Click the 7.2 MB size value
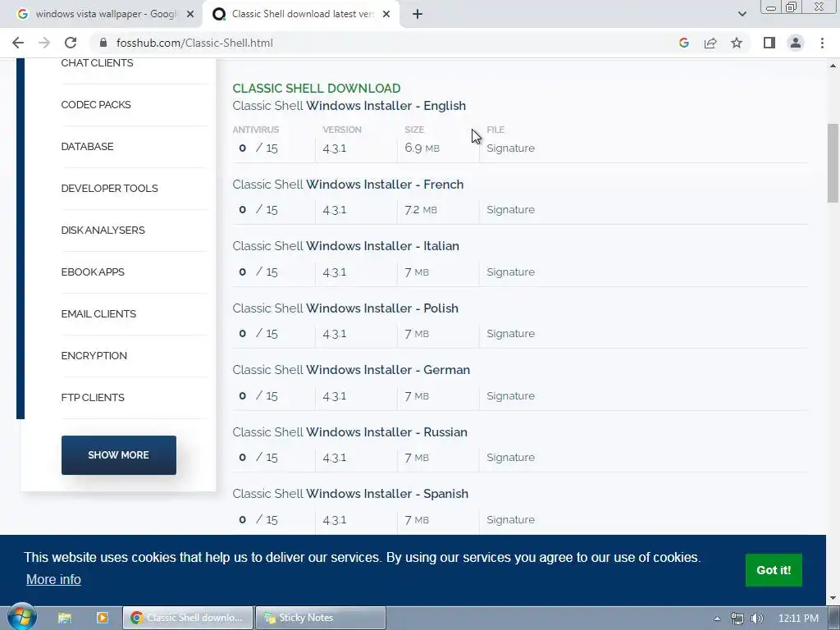 (x=421, y=209)
